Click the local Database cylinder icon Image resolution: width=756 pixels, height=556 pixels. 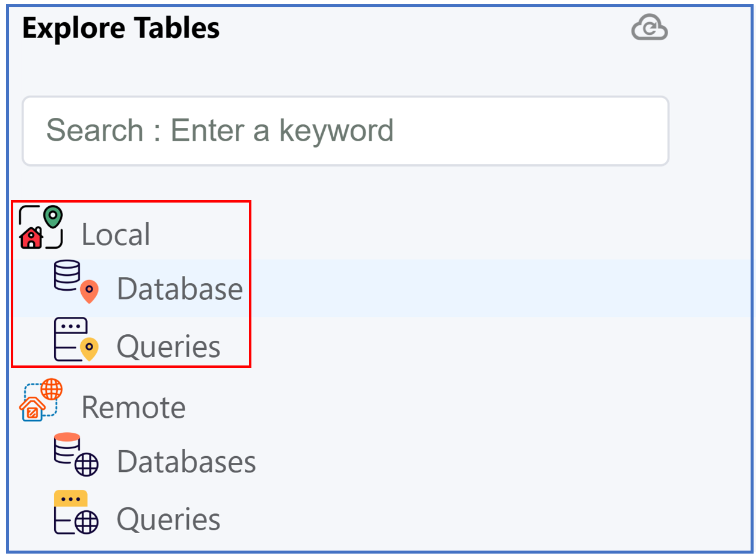(x=67, y=275)
